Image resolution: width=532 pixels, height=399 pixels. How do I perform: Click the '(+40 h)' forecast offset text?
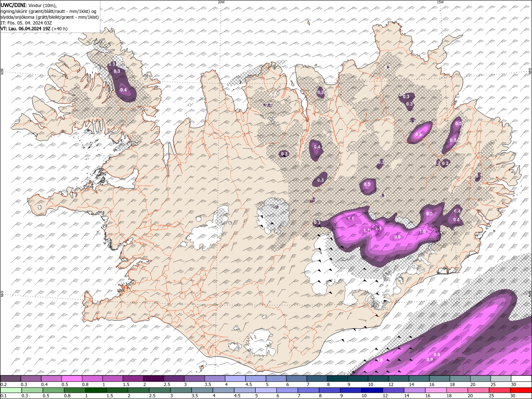click(59, 29)
